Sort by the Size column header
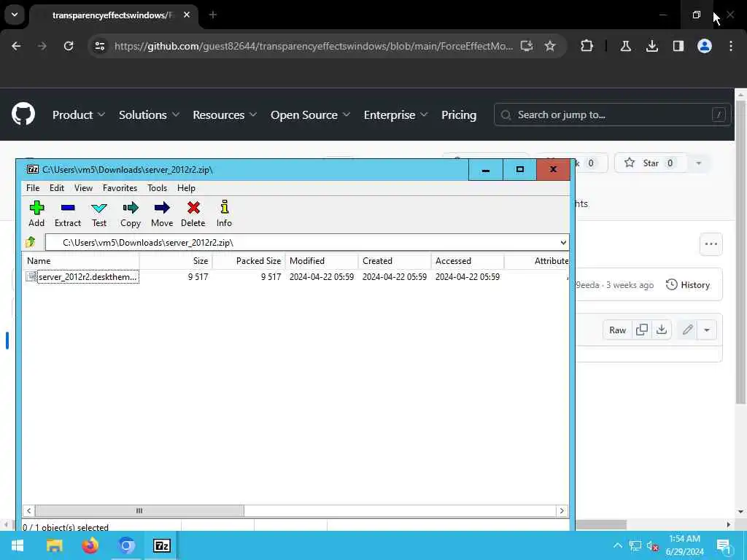Screen dimensions: 747x560 point(177,261)
